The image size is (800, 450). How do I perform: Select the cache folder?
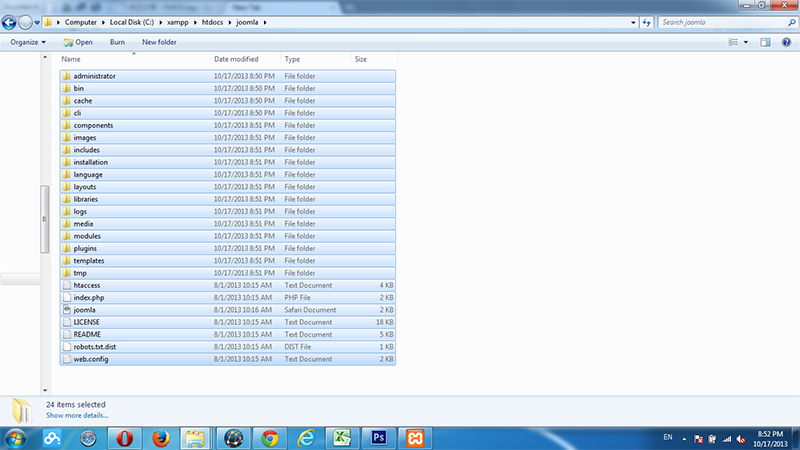click(x=228, y=101)
